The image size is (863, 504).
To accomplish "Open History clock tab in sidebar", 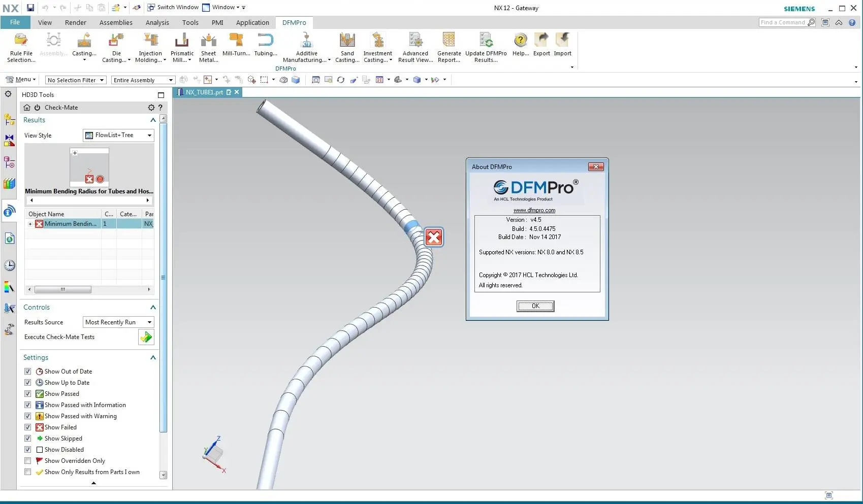I will point(9,265).
